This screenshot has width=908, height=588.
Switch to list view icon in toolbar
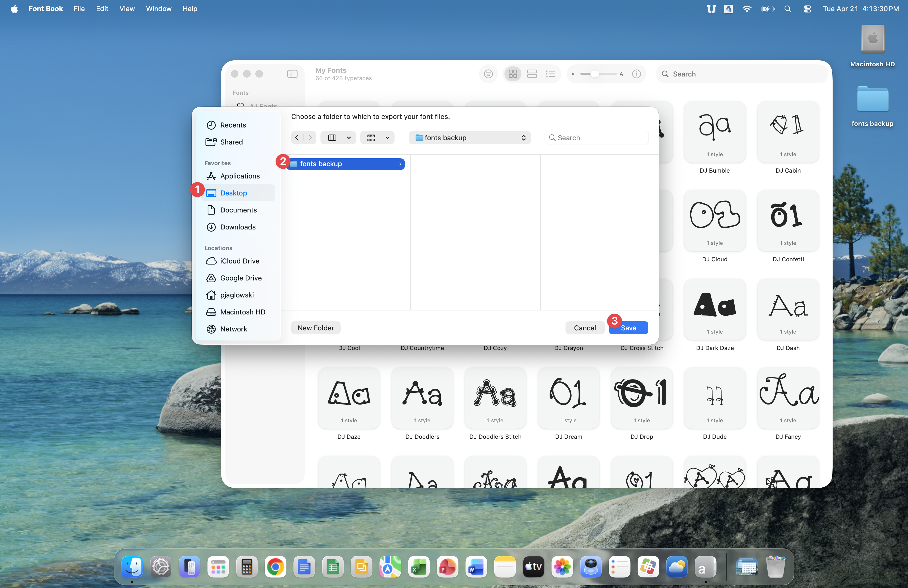coord(551,74)
